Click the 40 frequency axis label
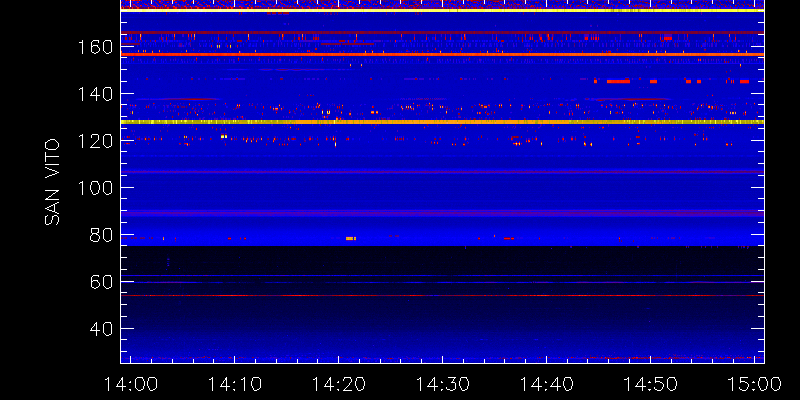This screenshot has height=400, width=800. click(102, 329)
